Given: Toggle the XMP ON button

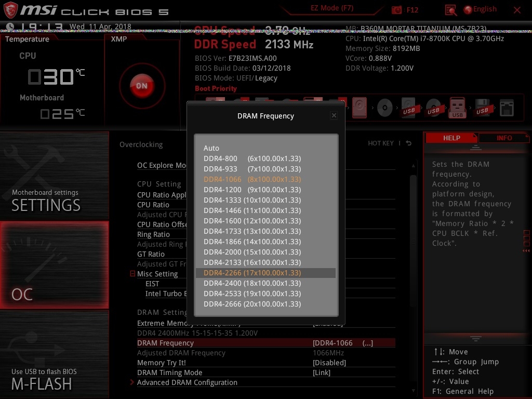Looking at the screenshot, I should coord(142,86).
